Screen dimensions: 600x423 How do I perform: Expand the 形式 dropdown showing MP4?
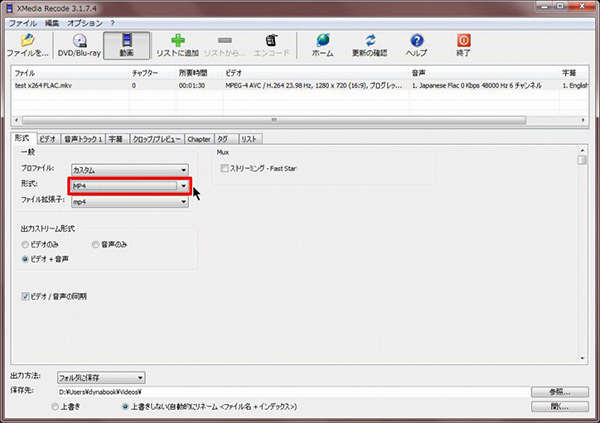(x=130, y=186)
